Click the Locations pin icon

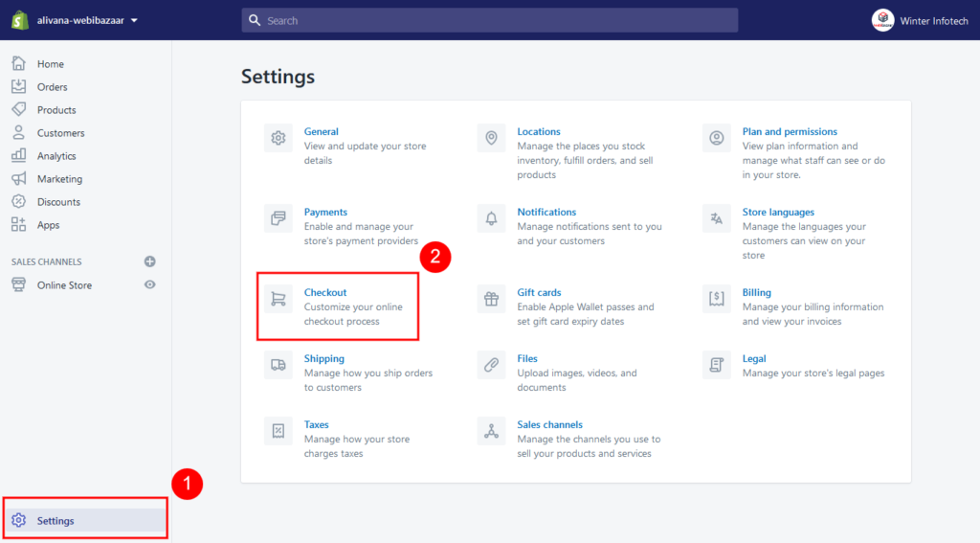(x=492, y=138)
